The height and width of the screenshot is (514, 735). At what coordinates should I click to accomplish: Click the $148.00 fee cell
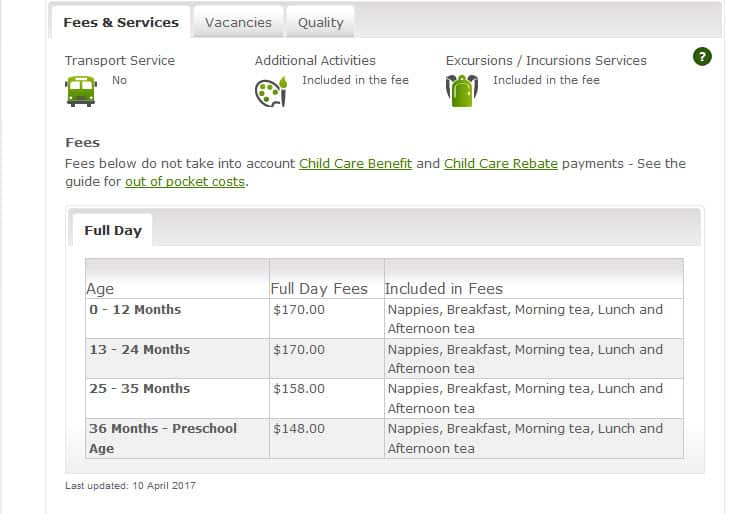(299, 429)
